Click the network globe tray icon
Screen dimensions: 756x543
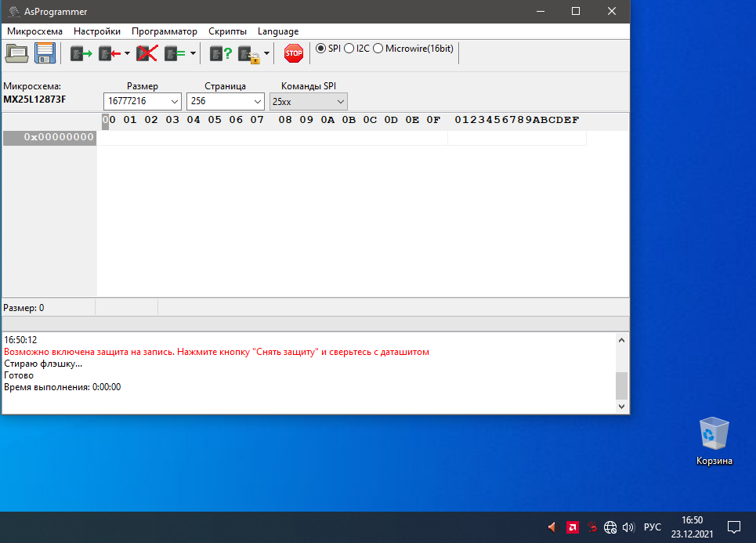tap(610, 527)
